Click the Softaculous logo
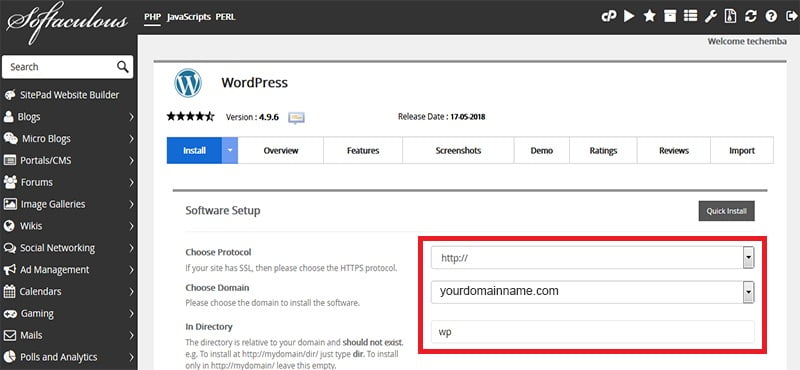This screenshot has height=370, width=800. [x=67, y=22]
